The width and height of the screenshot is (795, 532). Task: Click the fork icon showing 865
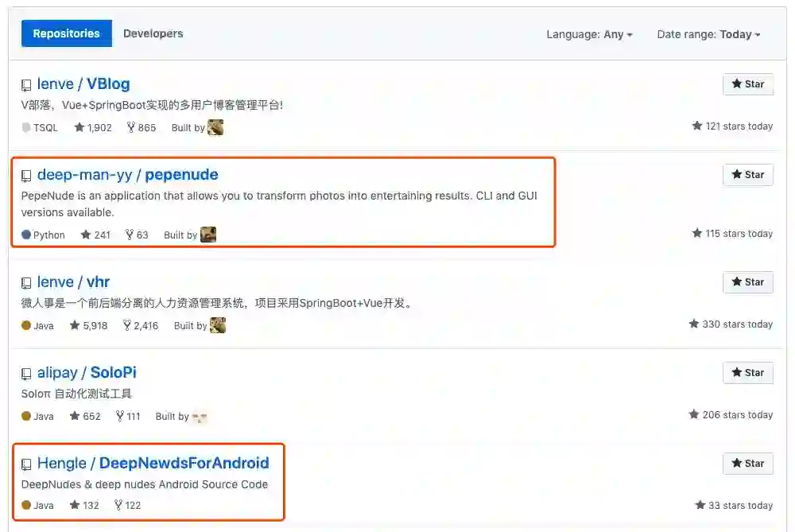pyautogui.click(x=131, y=127)
